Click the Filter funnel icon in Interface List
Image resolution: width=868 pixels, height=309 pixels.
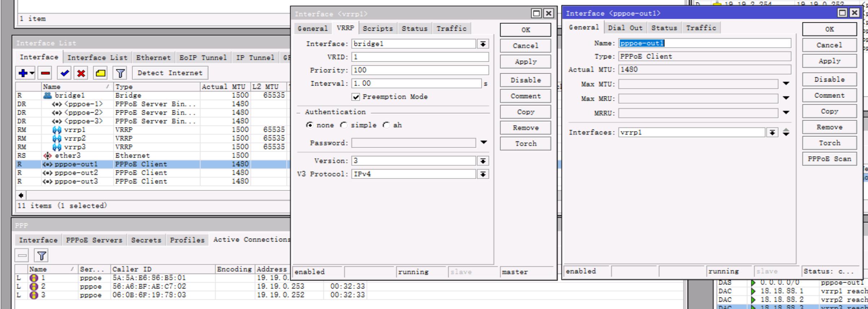[120, 73]
